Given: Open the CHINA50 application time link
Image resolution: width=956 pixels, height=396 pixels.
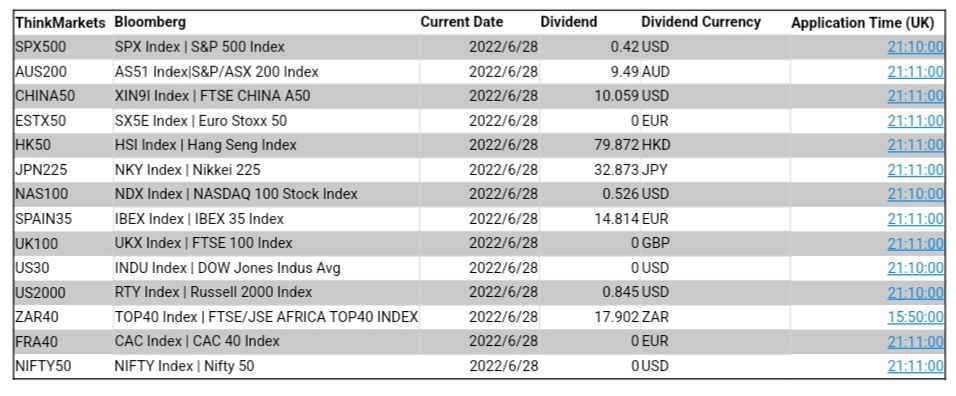Looking at the screenshot, I should pos(915,96).
